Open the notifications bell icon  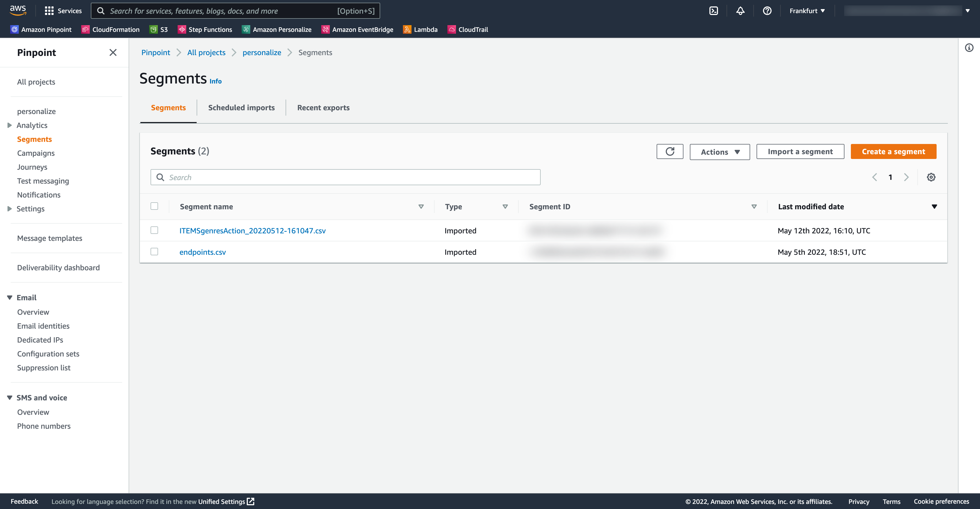point(740,11)
